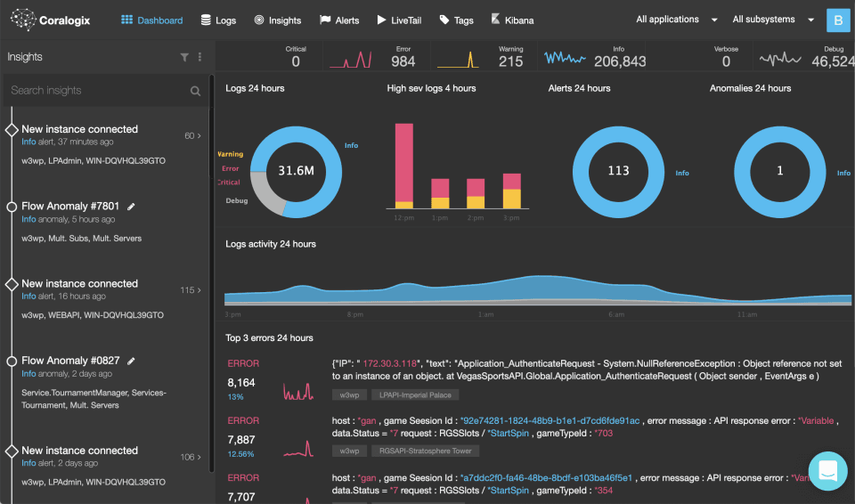Screen dimensions: 855x504
Task: Open the Alerts navigation item
Action: pyautogui.click(x=339, y=20)
